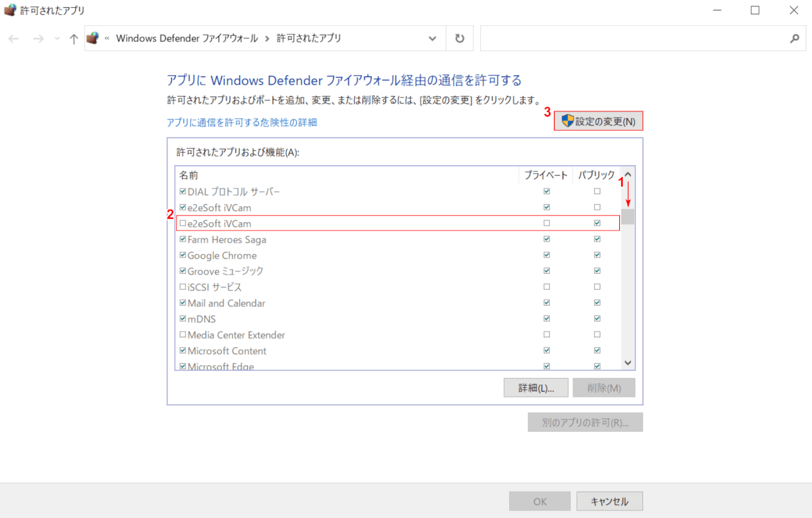This screenshot has height=518, width=812.
Task: Click the 名前 column header
Action: coord(189,175)
